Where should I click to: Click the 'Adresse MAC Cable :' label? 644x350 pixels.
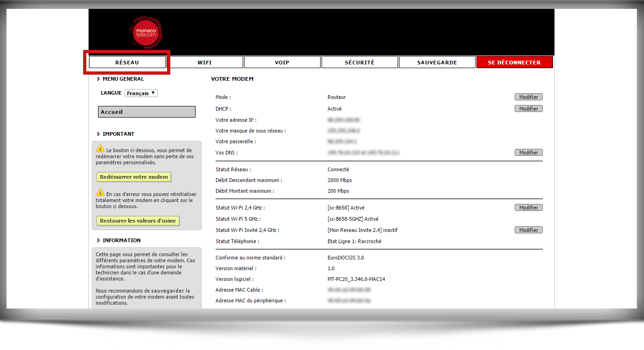239,290
